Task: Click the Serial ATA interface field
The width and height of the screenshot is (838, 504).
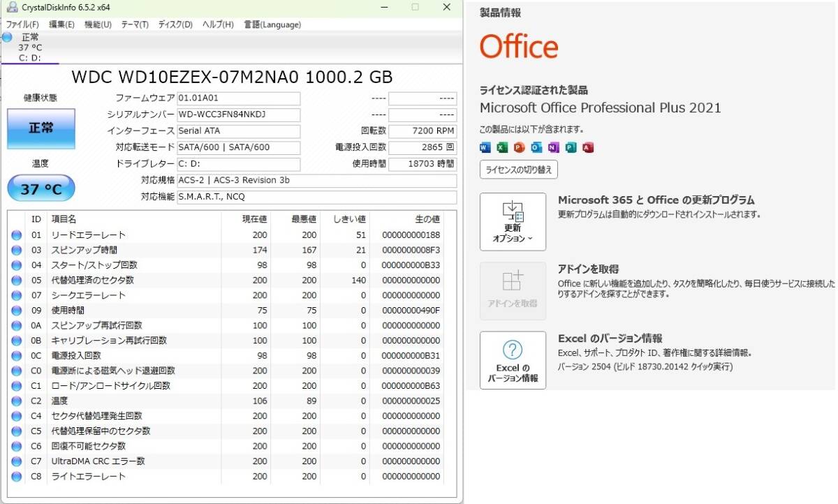Action: pos(238,131)
